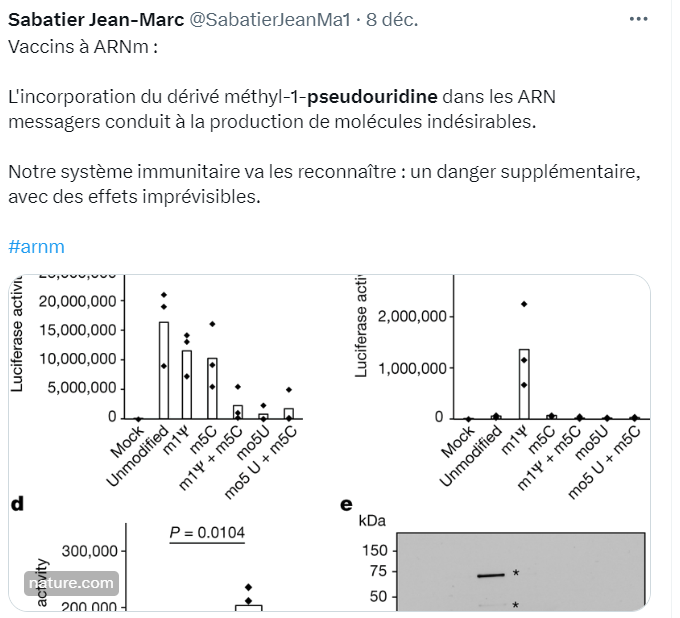
Task: Click the panel d label letter
Action: [x=16, y=503]
